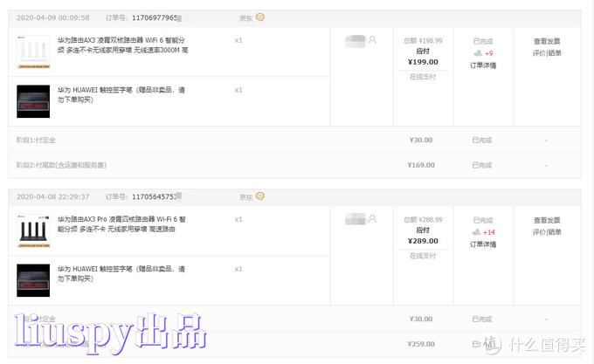Click 查看发票 for the second order

(547, 220)
